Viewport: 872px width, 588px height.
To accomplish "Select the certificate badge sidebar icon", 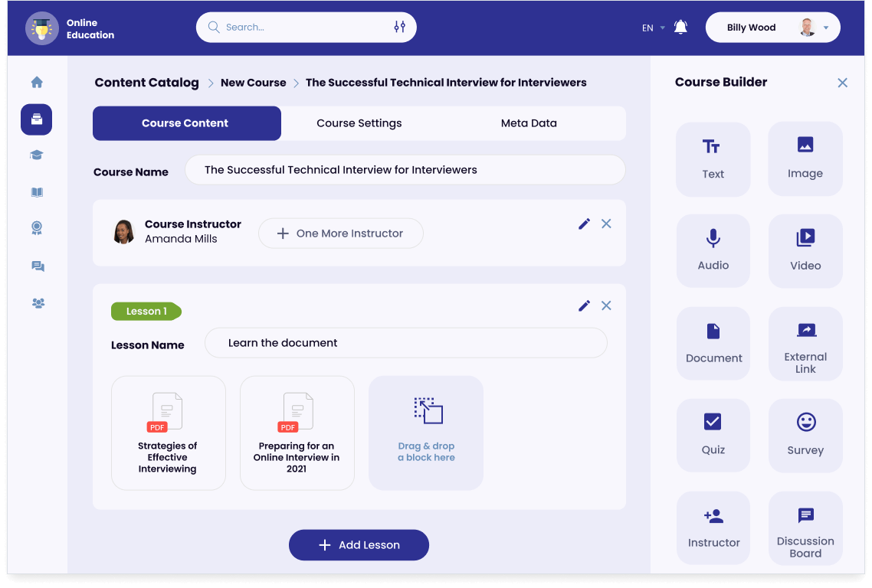I will [x=37, y=228].
